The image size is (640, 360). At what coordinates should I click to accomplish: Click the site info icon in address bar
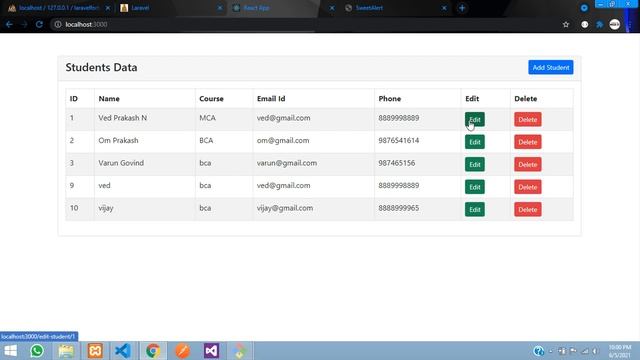[58, 24]
